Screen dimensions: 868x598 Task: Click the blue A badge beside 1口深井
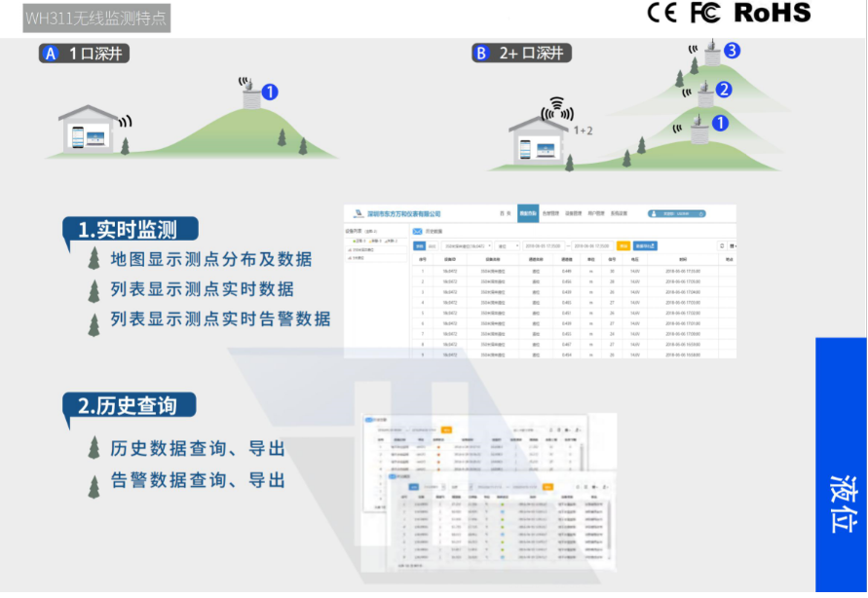51,54
